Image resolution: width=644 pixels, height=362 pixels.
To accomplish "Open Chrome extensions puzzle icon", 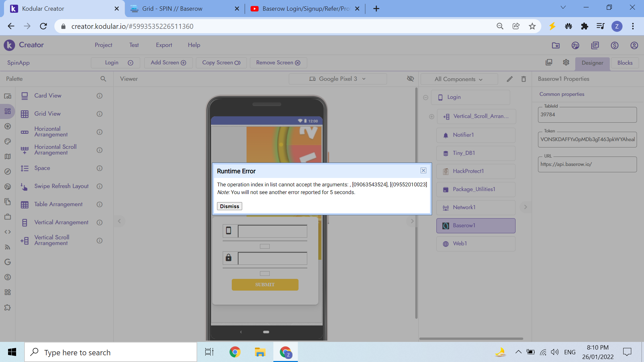I will pyautogui.click(x=584, y=26).
